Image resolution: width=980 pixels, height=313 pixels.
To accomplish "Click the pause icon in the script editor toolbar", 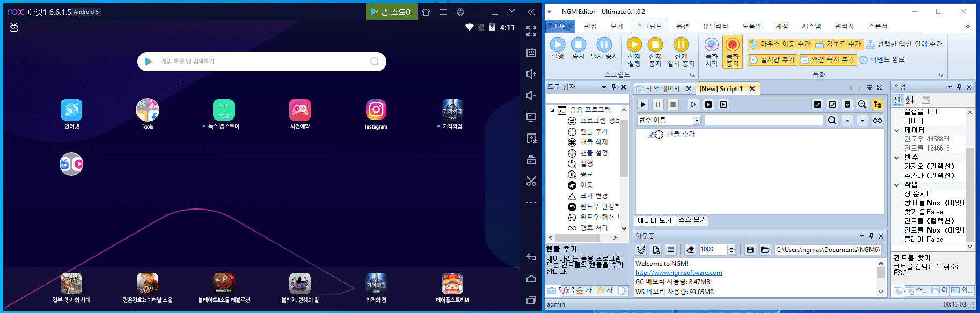I will click(x=658, y=105).
